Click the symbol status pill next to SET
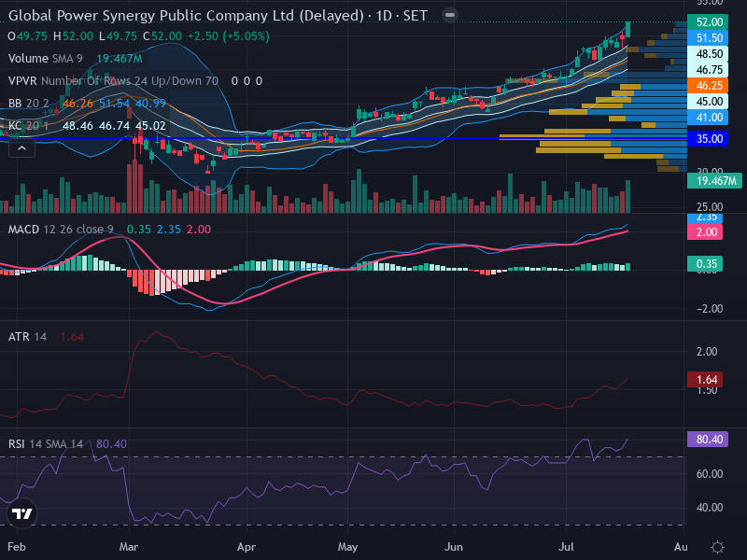The height and width of the screenshot is (560, 747). pos(449,15)
